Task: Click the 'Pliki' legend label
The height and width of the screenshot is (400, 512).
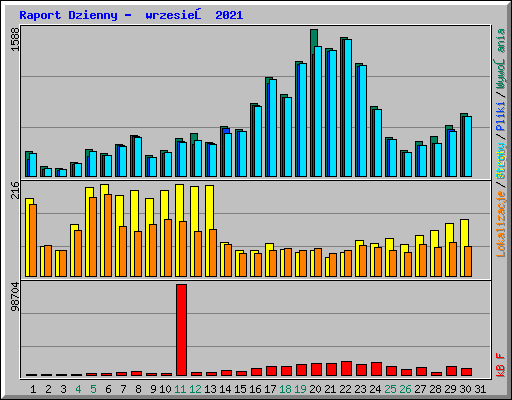Action: click(501, 117)
